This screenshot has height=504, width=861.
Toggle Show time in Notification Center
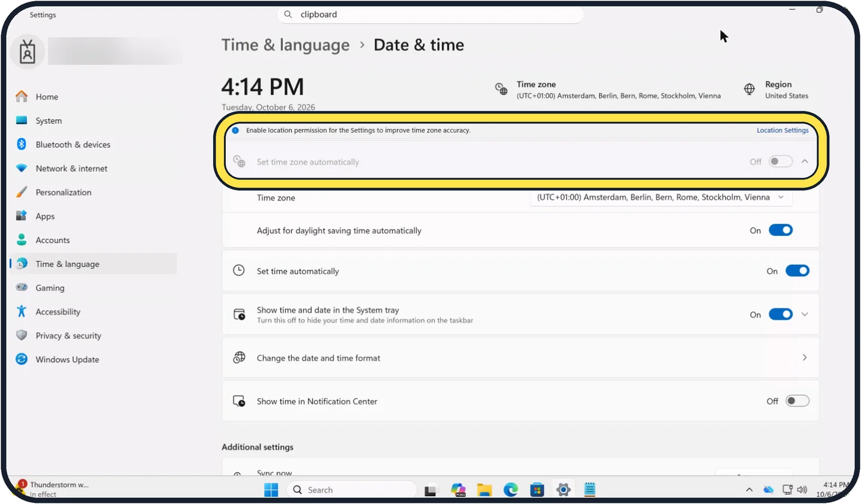click(x=797, y=401)
